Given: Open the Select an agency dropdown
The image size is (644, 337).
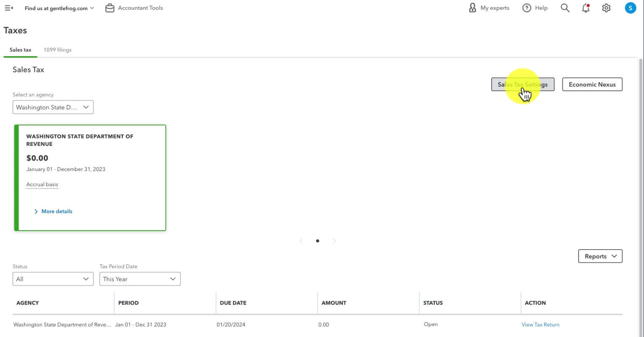Looking at the screenshot, I should [53, 107].
